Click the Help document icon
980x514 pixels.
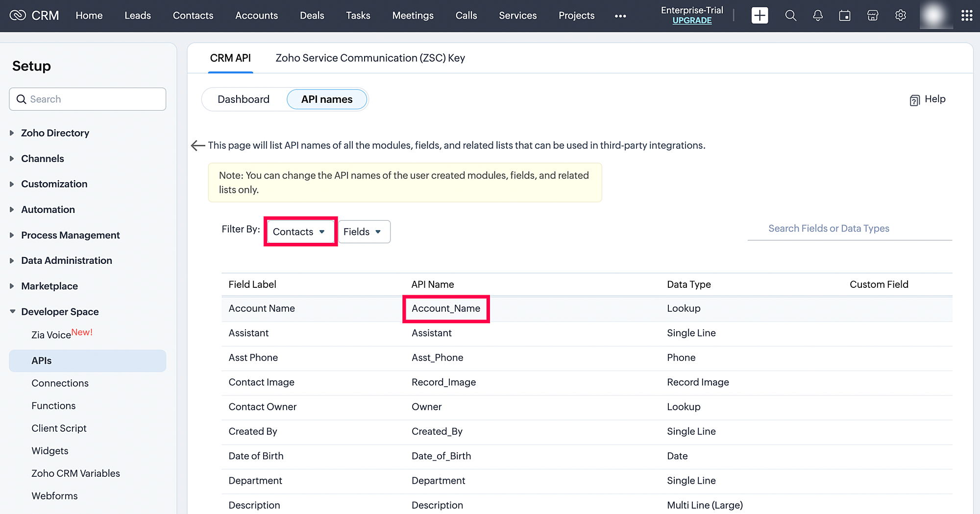click(914, 100)
